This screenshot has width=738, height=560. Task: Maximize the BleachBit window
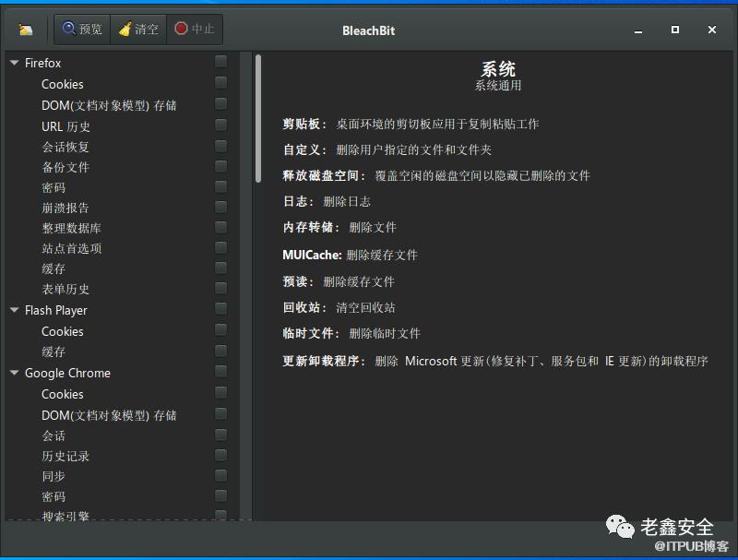point(675,30)
